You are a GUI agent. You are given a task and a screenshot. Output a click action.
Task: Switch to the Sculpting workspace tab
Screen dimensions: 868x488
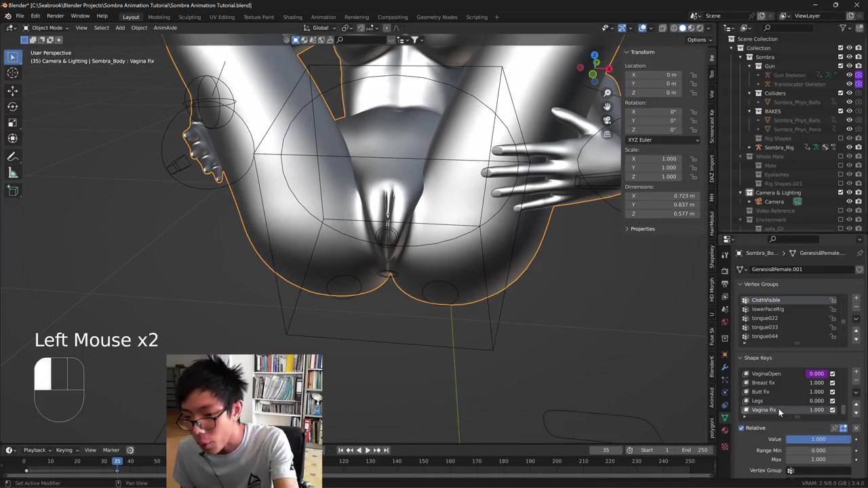(x=189, y=17)
